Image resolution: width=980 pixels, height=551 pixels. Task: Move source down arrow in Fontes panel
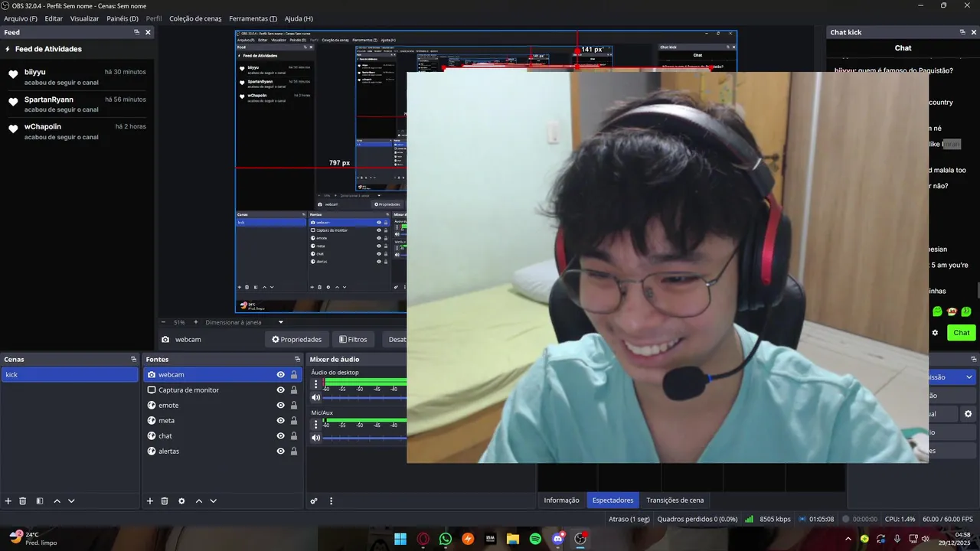tap(214, 501)
